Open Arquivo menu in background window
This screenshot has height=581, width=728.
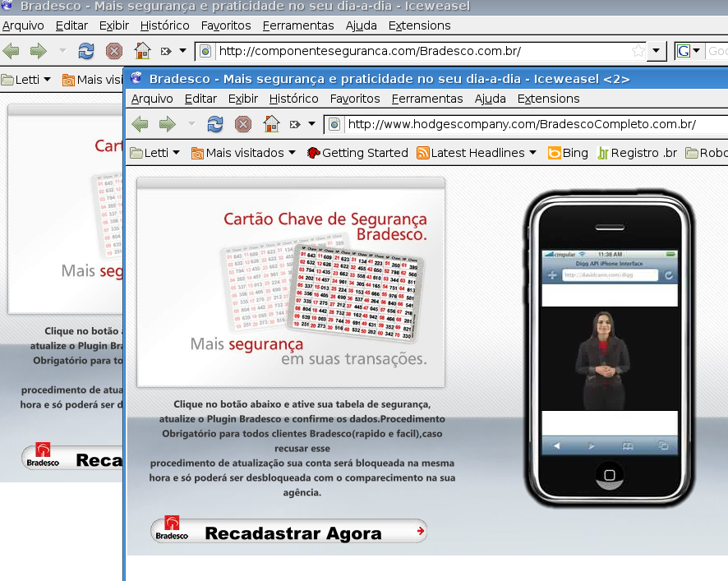23,25
